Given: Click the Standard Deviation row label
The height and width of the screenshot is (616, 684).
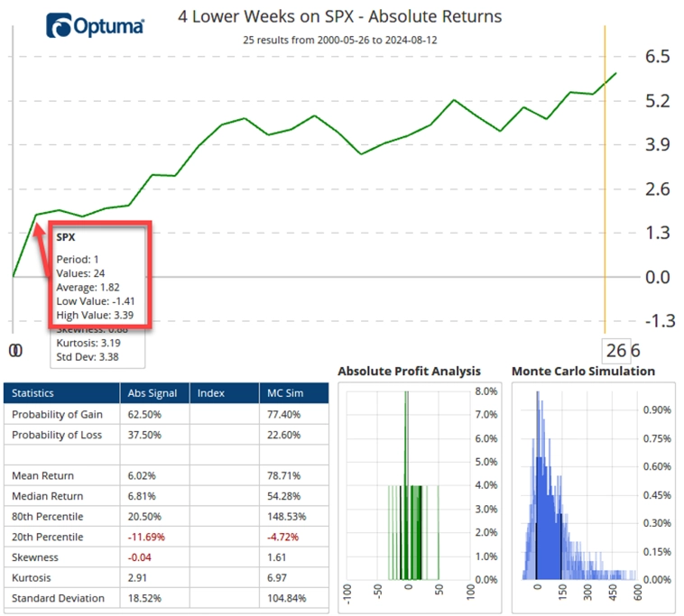Looking at the screenshot, I should [x=58, y=598].
